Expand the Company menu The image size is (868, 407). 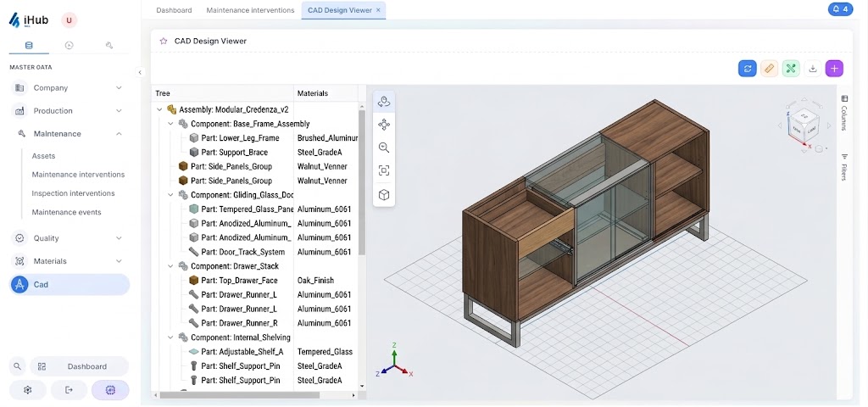tap(70, 87)
